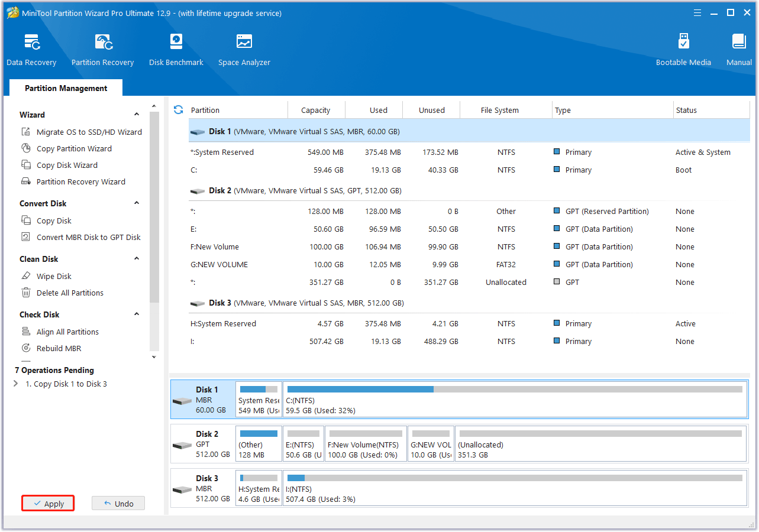This screenshot has height=532, width=759.
Task: Open the title bar hamburger menu
Action: [x=698, y=12]
